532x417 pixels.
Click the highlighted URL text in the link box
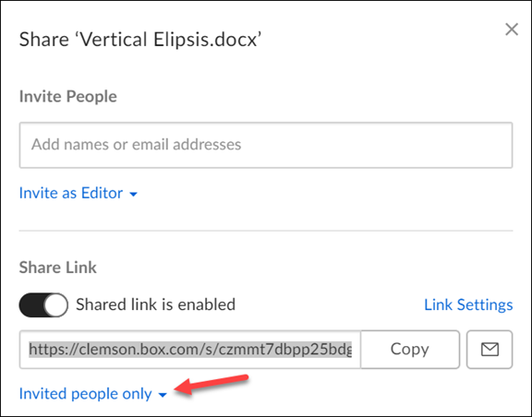point(190,350)
